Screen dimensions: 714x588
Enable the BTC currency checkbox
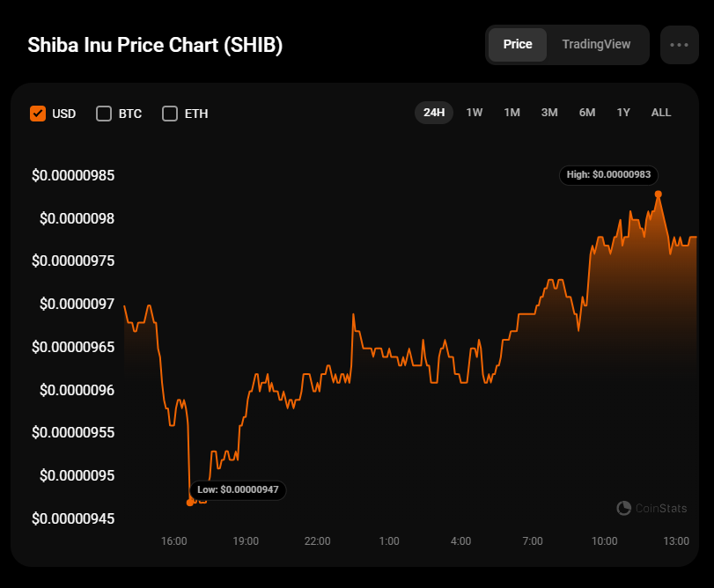pyautogui.click(x=104, y=114)
